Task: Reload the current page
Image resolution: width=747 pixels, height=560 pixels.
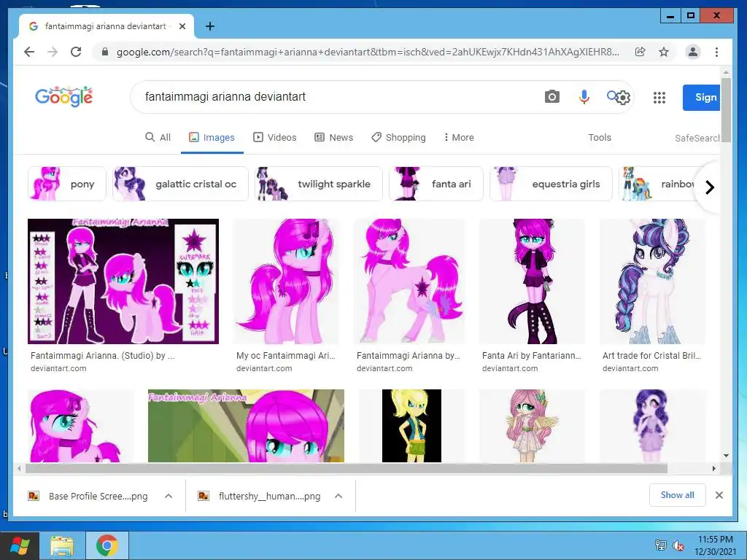Action: pyautogui.click(x=76, y=52)
